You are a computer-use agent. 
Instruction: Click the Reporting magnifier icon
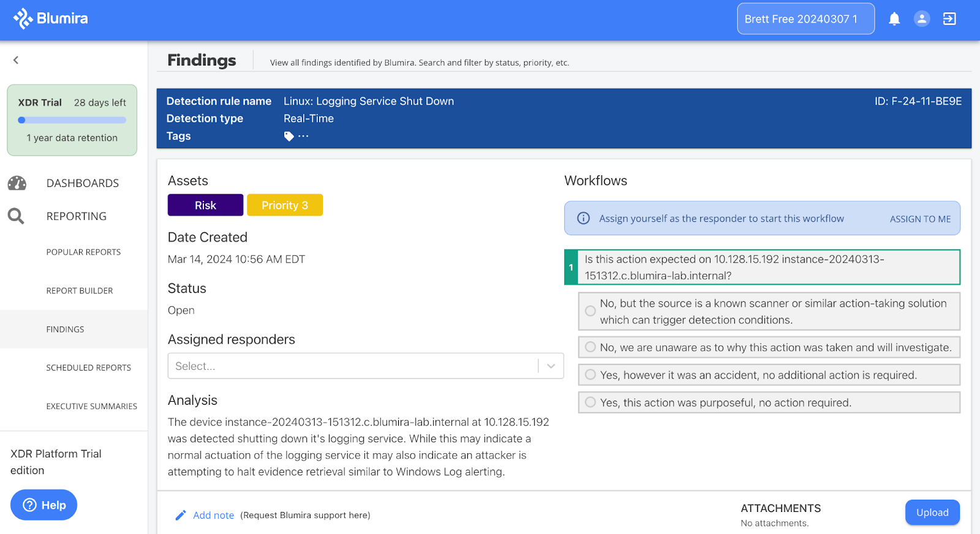pyautogui.click(x=16, y=216)
